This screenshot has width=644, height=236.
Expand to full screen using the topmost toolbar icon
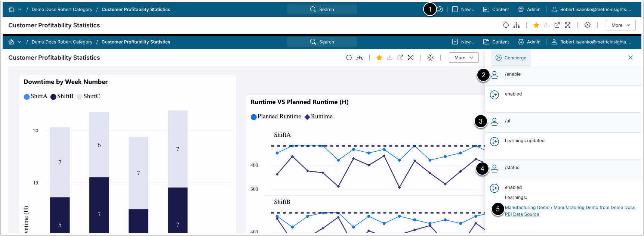point(567,25)
